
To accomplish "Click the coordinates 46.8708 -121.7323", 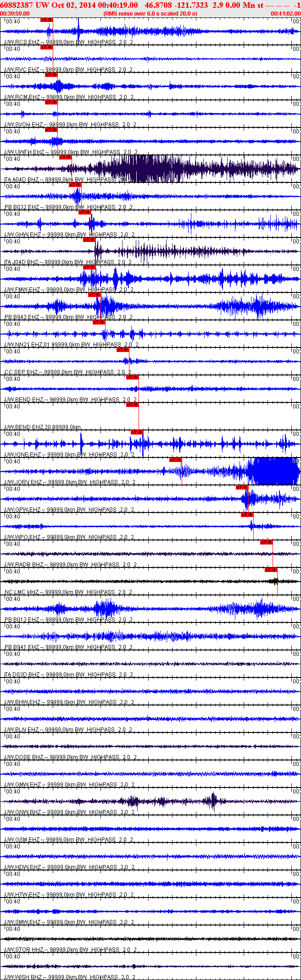I will coord(176,5).
